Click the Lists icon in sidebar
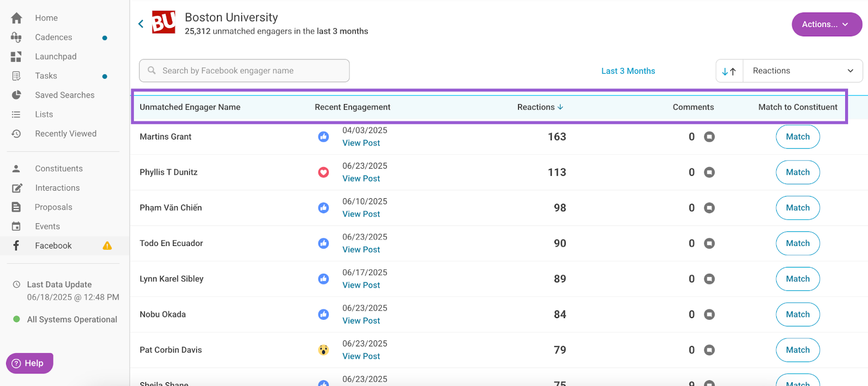This screenshot has height=386, width=868. coord(16,115)
